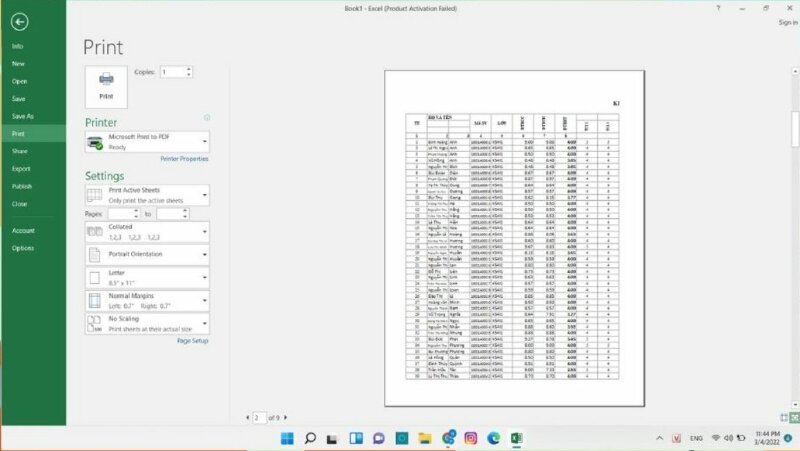Click the printer info icon

coord(207,117)
